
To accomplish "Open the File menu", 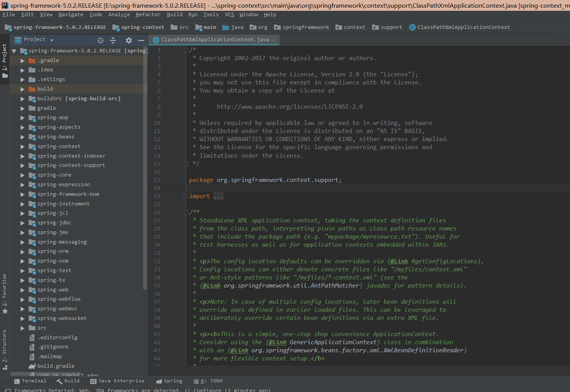I will [8, 15].
